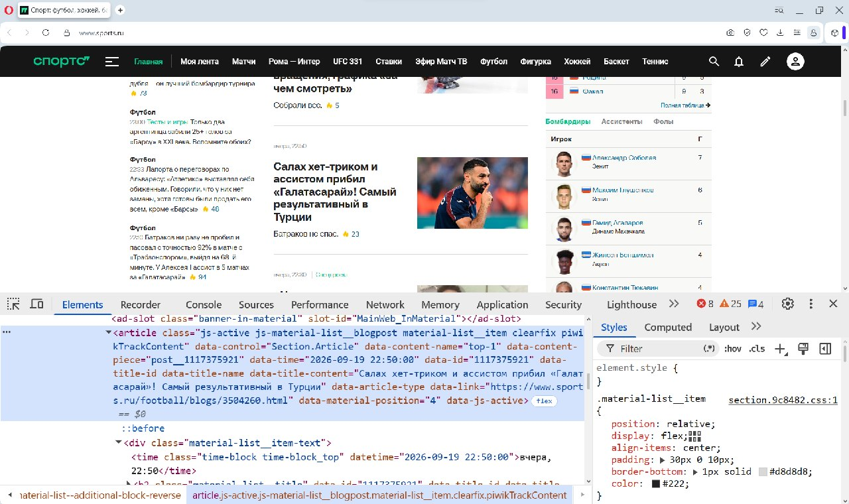Open Opera privacy protection shield icon
The height and width of the screenshot is (504, 849).
pos(747,32)
